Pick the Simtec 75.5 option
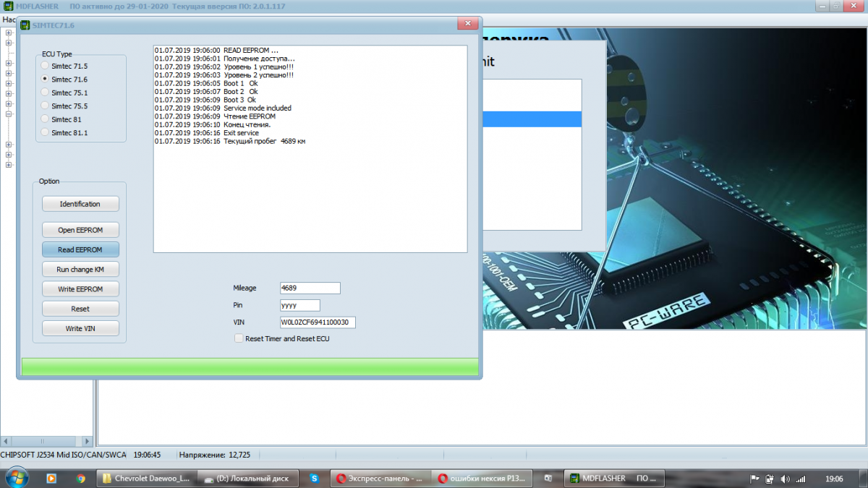The width and height of the screenshot is (868, 488). 46,106
